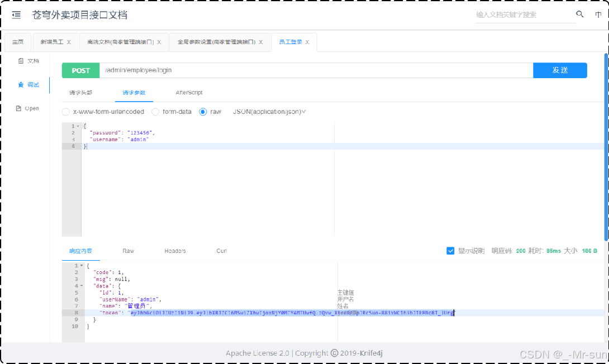Image resolution: width=609 pixels, height=364 pixels.
Task: Open the 全局参数设置(商家管理端接口) tab
Action: point(216,42)
